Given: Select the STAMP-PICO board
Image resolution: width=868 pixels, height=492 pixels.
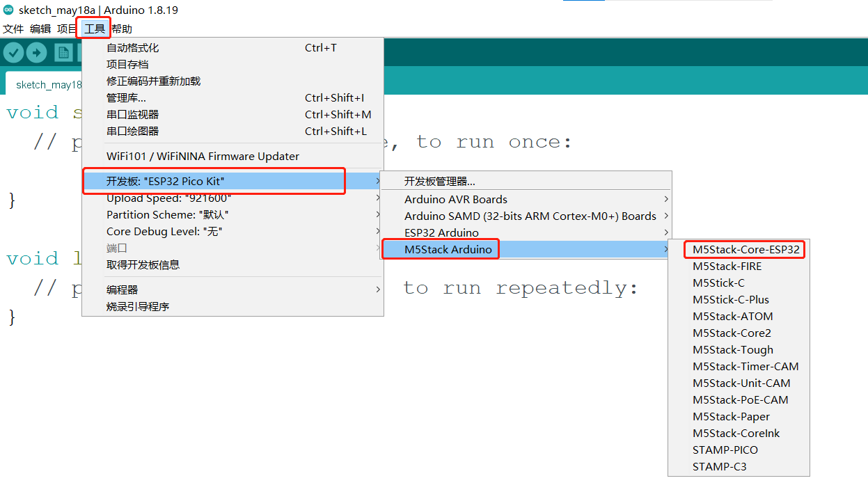Looking at the screenshot, I should coord(725,450).
